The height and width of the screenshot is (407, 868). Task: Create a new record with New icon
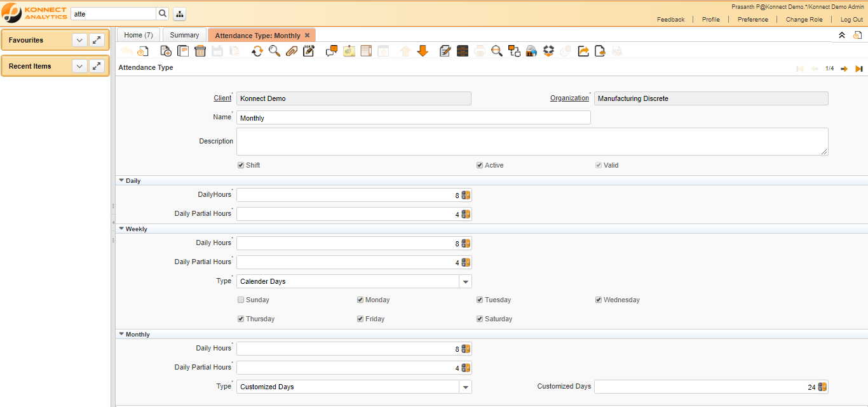pos(166,51)
